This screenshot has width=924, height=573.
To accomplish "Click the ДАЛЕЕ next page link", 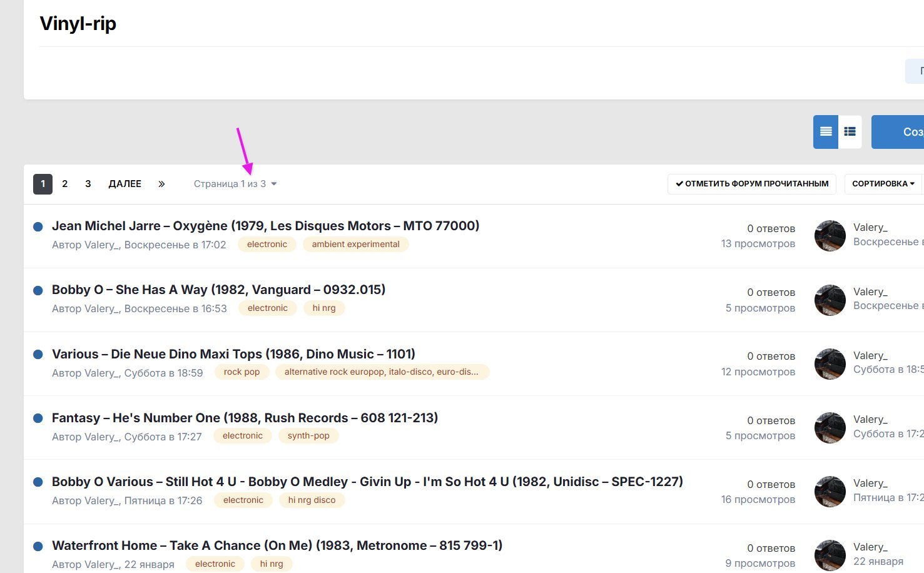I will tap(124, 184).
